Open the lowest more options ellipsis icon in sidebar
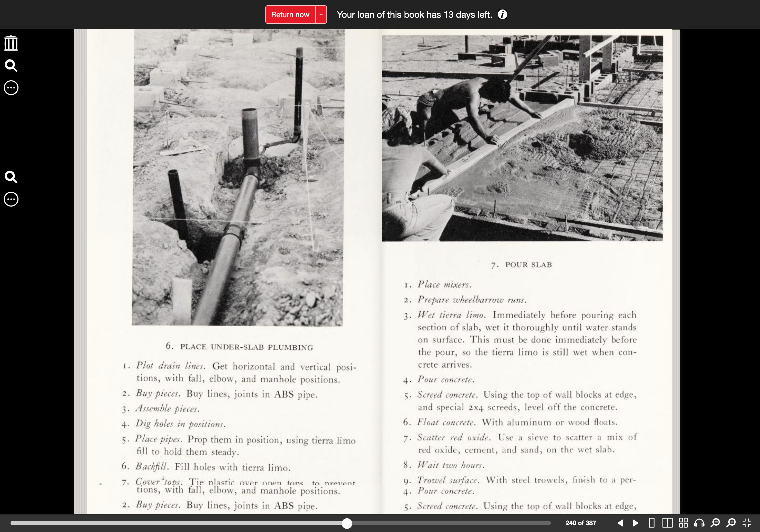 click(x=11, y=199)
